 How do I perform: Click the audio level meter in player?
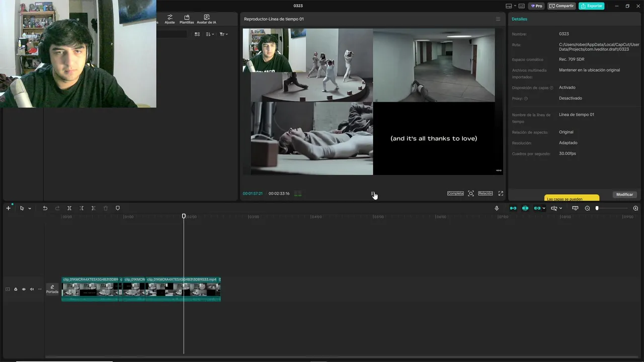pos(298,194)
